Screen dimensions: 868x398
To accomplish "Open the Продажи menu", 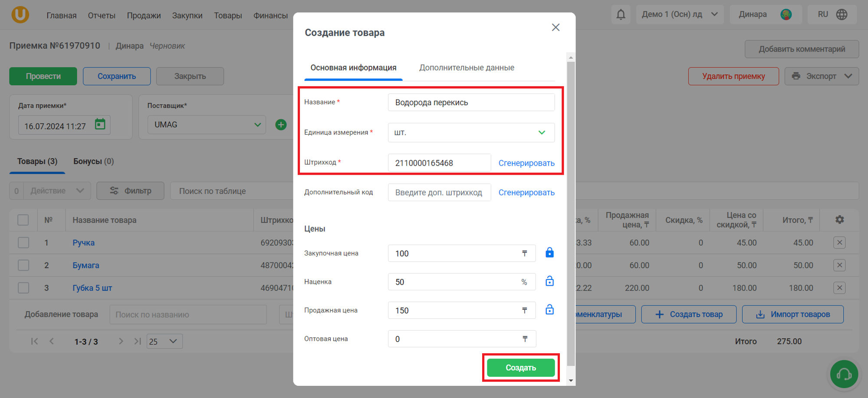I will (144, 16).
